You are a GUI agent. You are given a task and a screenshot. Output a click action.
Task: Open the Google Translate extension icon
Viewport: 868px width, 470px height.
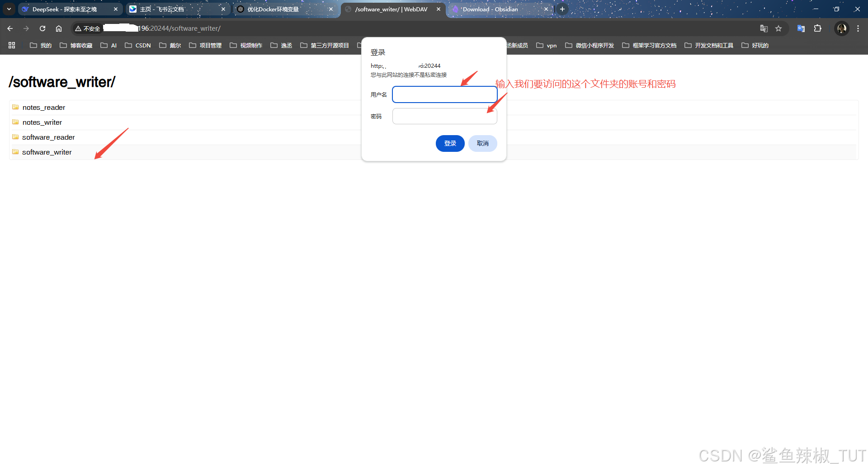[x=801, y=28]
